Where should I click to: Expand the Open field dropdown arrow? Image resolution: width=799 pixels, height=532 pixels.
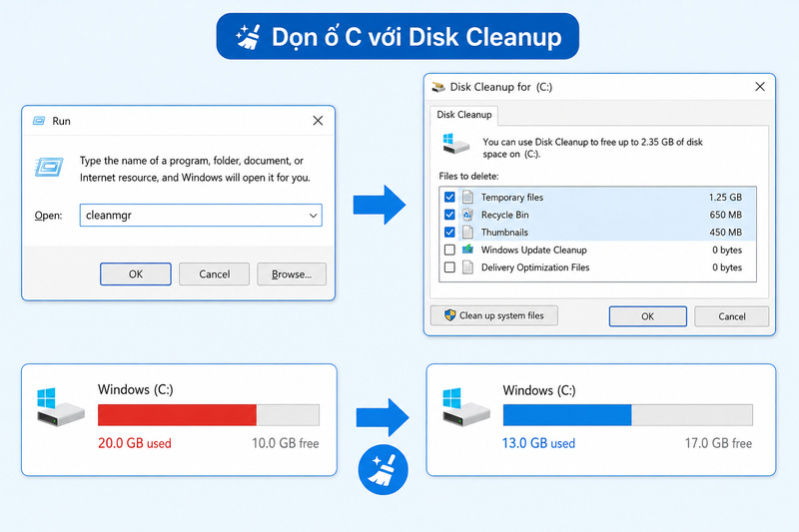pyautogui.click(x=313, y=216)
